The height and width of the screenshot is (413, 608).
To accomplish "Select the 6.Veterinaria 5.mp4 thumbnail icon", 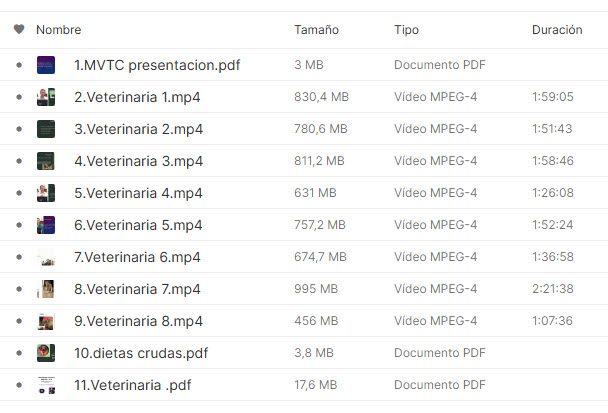I will coord(46,225).
